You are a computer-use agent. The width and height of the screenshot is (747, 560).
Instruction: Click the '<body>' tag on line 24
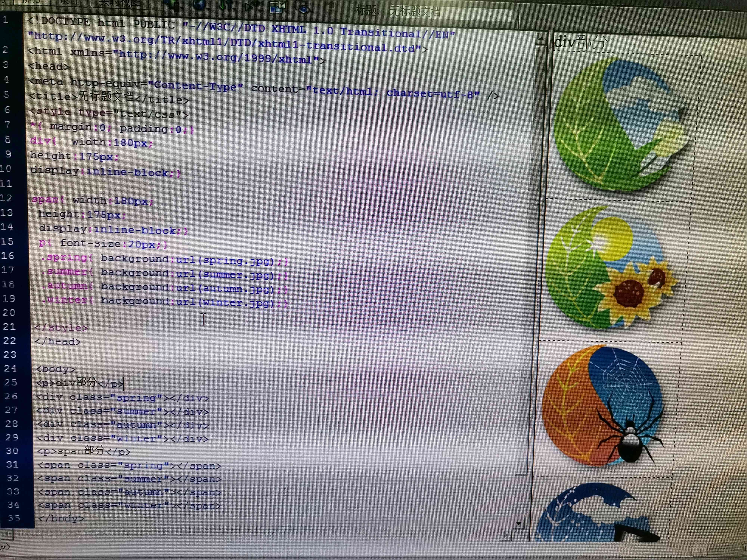pyautogui.click(x=55, y=369)
